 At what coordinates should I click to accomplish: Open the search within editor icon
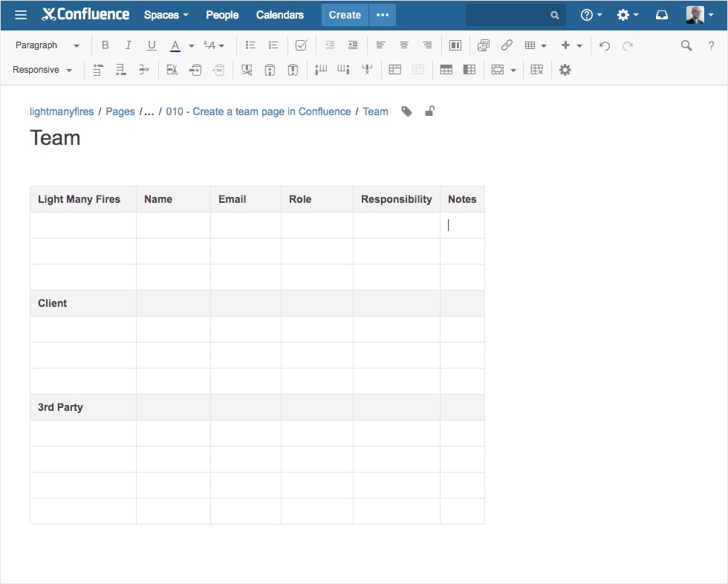click(x=686, y=45)
